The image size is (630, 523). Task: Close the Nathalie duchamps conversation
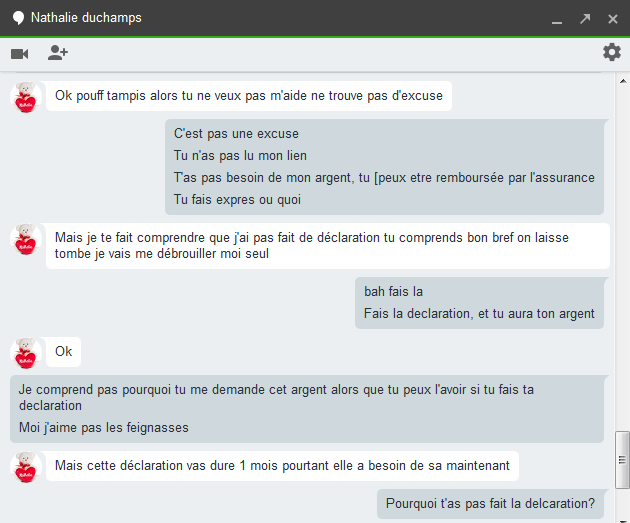click(612, 19)
